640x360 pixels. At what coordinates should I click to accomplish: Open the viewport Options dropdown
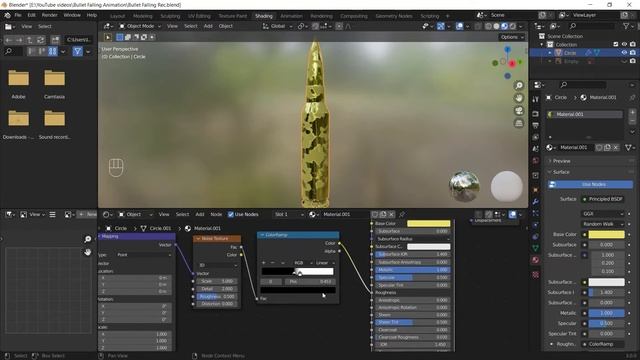pyautogui.click(x=511, y=37)
